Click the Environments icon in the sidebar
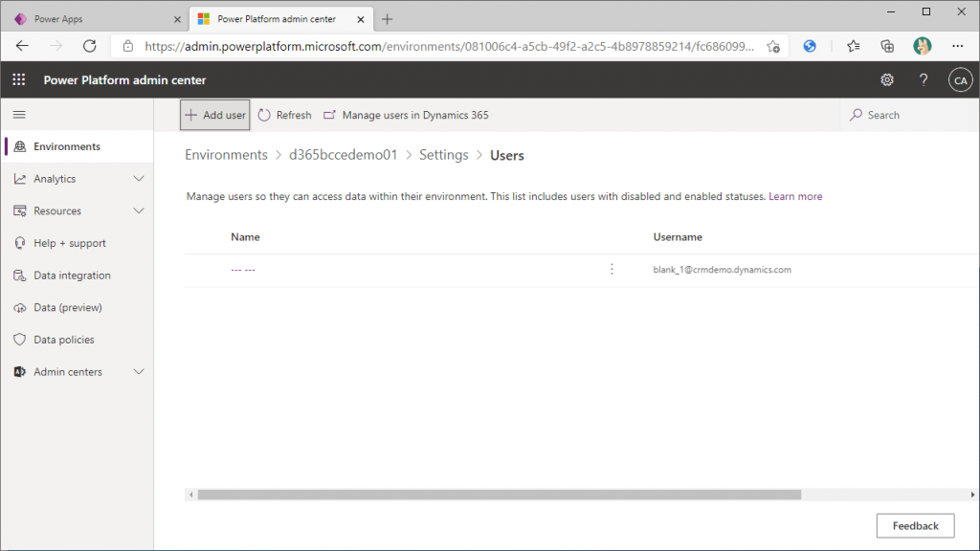The image size is (980, 551). 20,146
